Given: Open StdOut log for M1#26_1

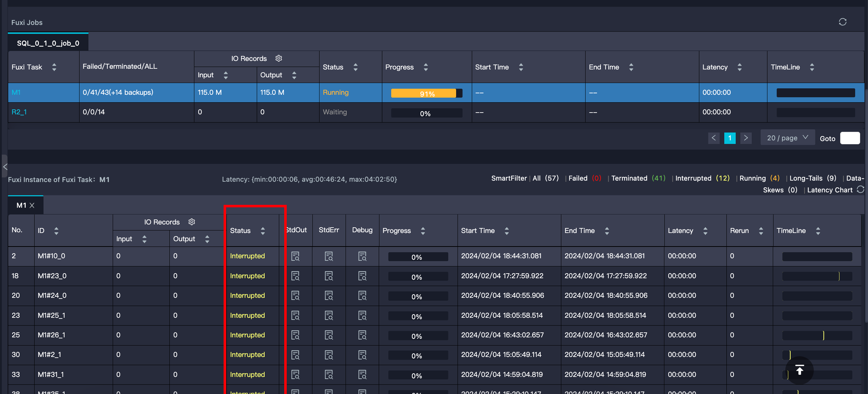Looking at the screenshot, I should [x=295, y=335].
